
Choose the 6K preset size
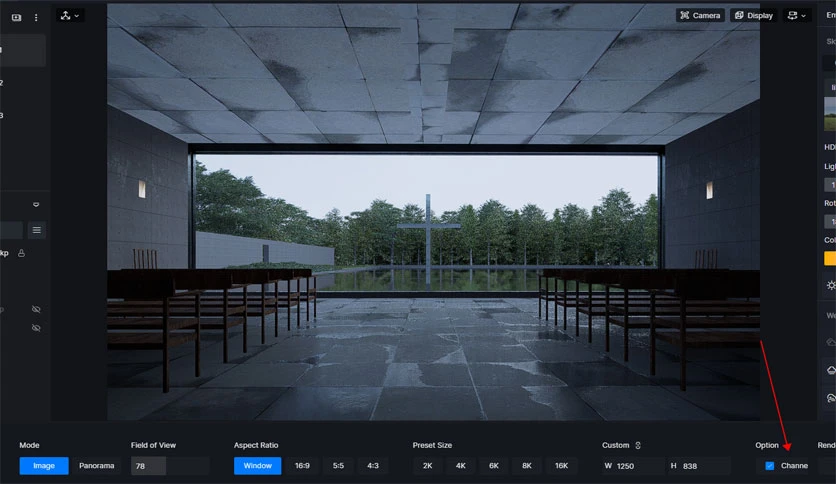494,465
